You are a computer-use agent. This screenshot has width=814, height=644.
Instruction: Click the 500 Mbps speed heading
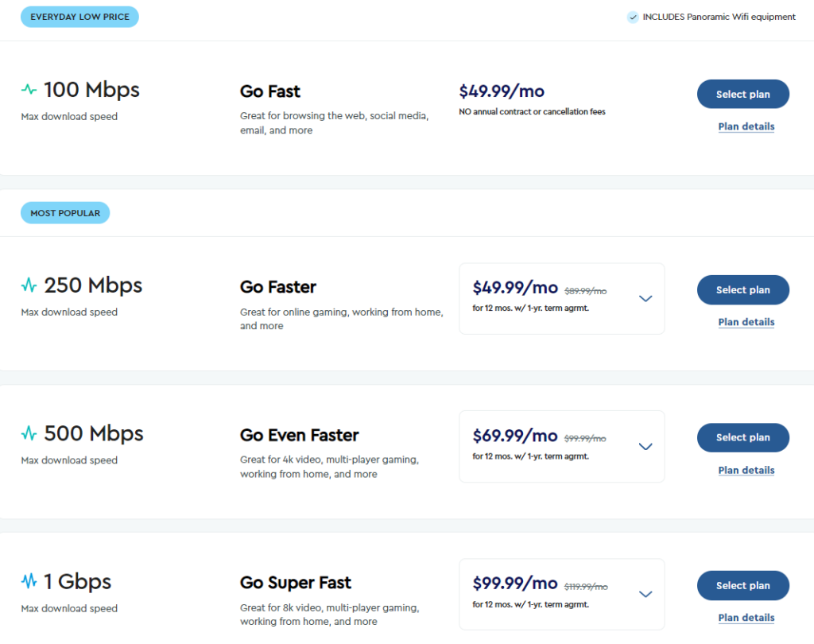click(x=94, y=433)
